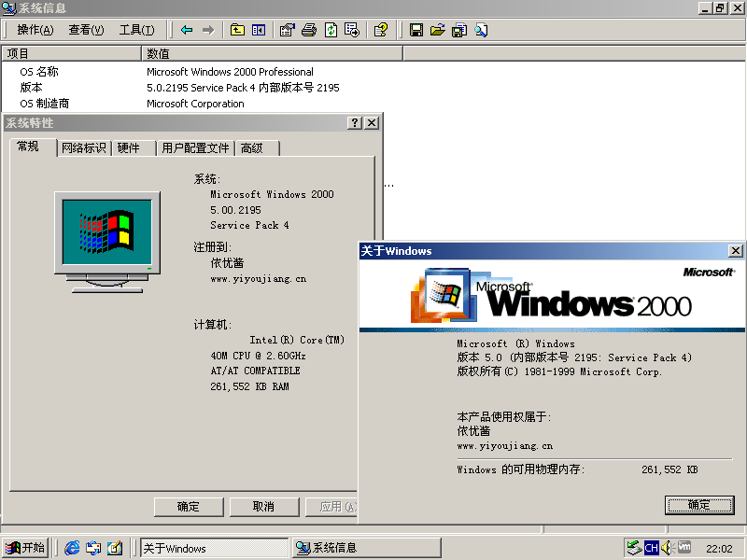
Task: Click 取消 in the 系统特性 dialog
Action: point(264,507)
